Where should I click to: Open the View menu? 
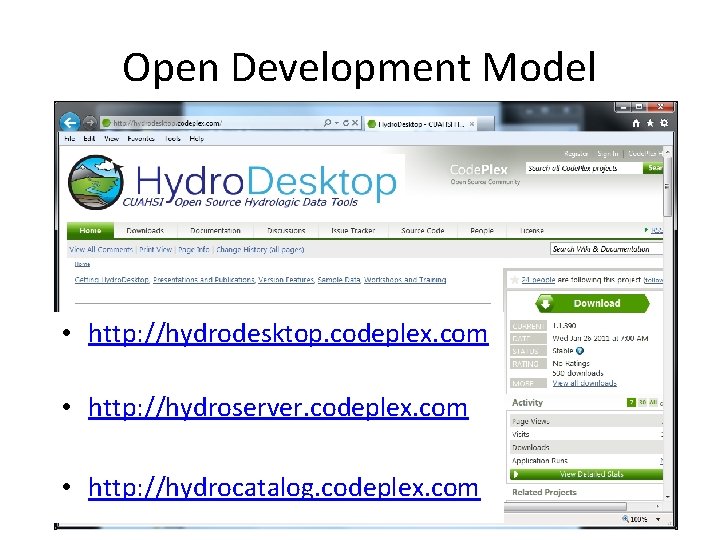click(111, 139)
